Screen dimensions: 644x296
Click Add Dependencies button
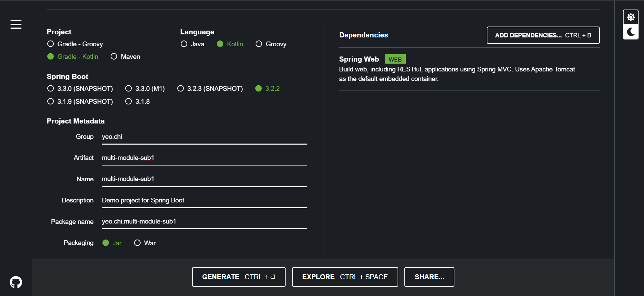point(543,35)
